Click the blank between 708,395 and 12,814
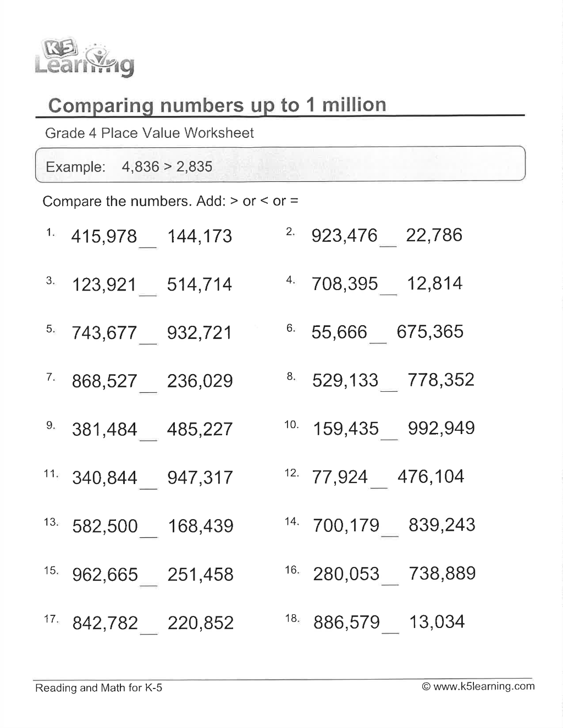 pyautogui.click(x=389, y=294)
